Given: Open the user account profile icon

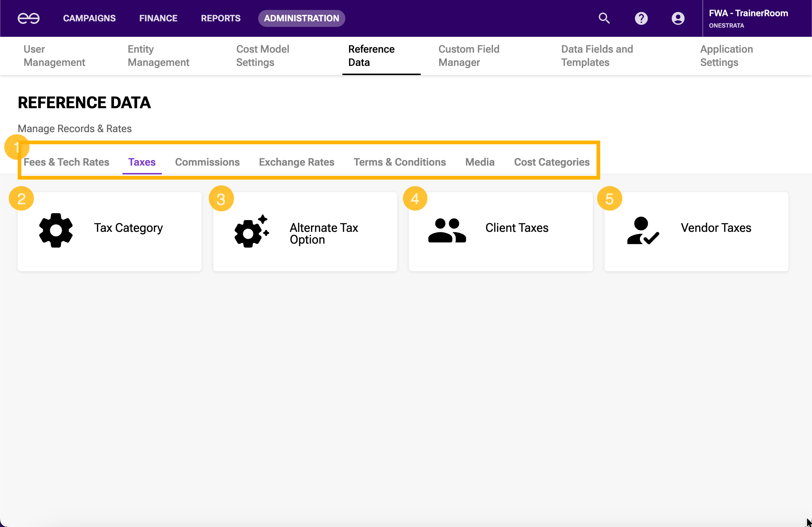Looking at the screenshot, I should (678, 18).
